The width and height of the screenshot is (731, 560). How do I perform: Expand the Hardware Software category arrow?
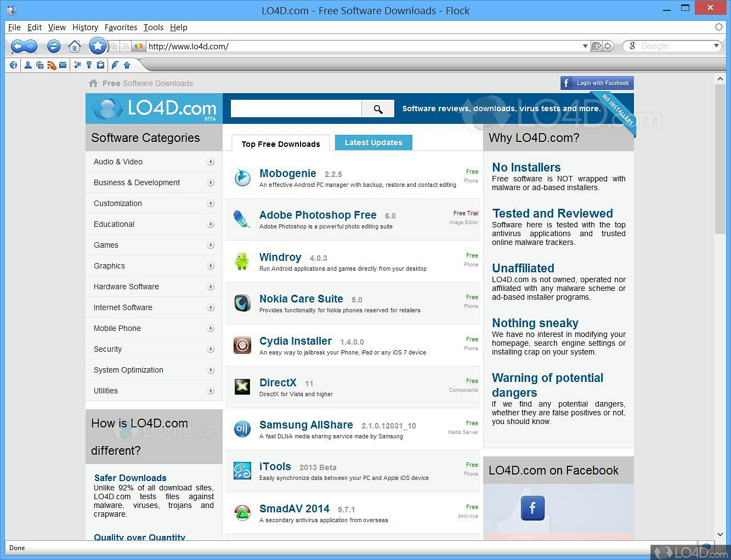coord(211,287)
